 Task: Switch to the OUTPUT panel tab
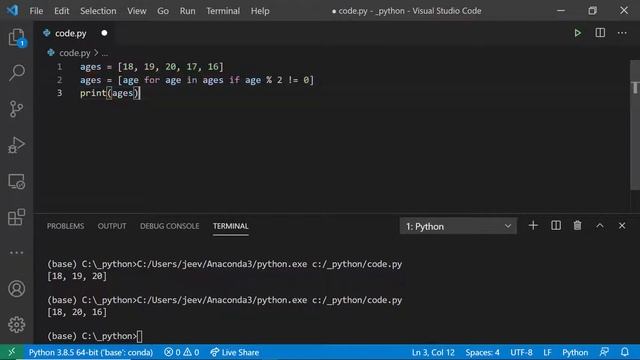coord(112,226)
